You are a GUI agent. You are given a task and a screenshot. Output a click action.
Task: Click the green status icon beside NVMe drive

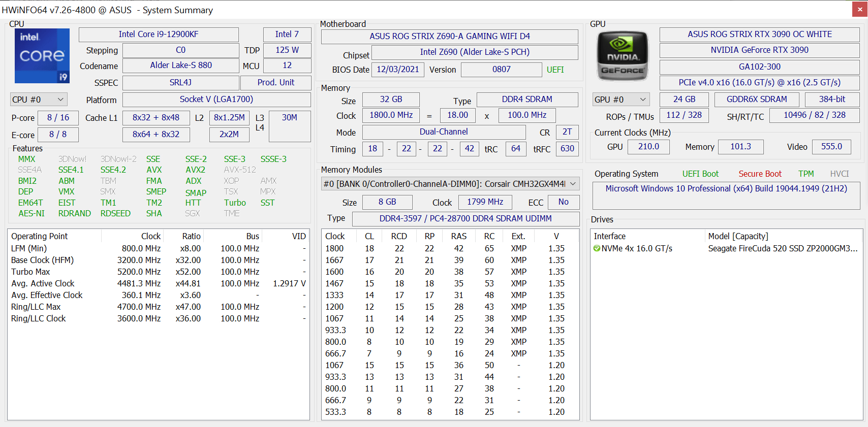(597, 248)
